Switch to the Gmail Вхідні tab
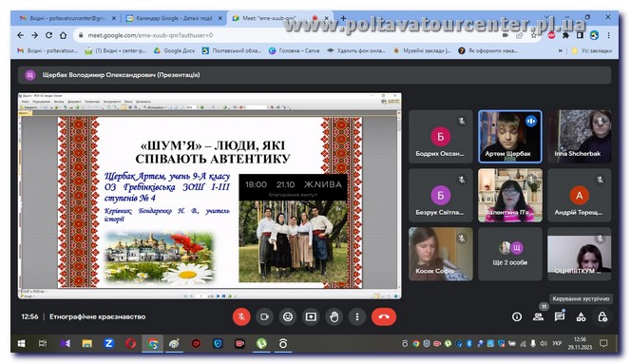 pos(67,18)
